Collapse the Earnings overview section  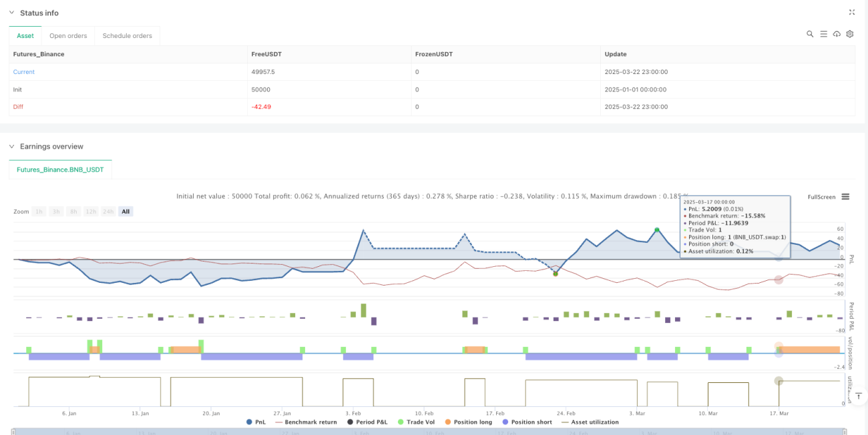tap(11, 146)
